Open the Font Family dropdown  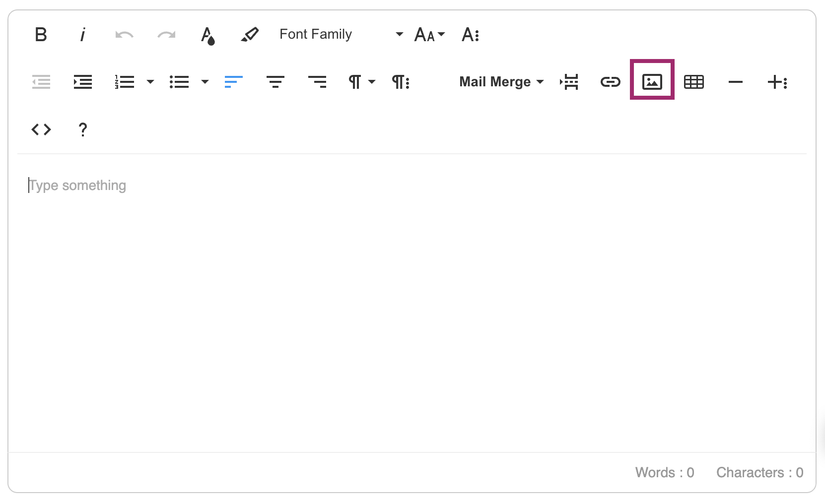(x=341, y=34)
